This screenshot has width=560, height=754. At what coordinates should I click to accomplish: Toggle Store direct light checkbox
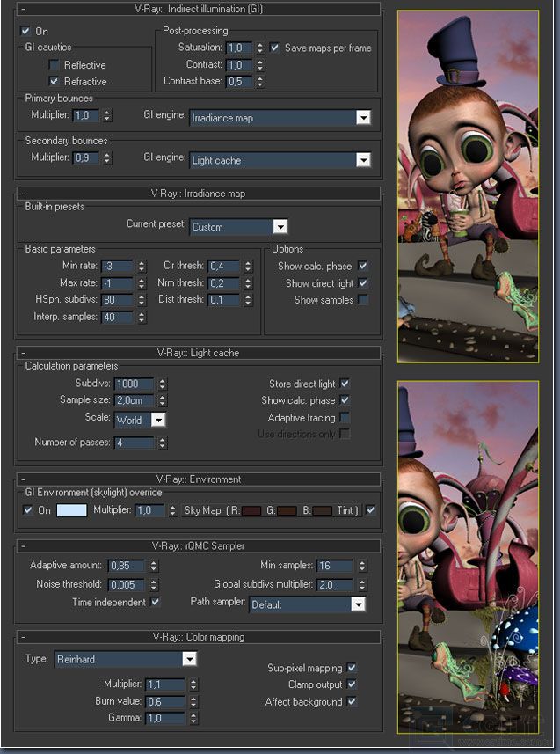(345, 384)
